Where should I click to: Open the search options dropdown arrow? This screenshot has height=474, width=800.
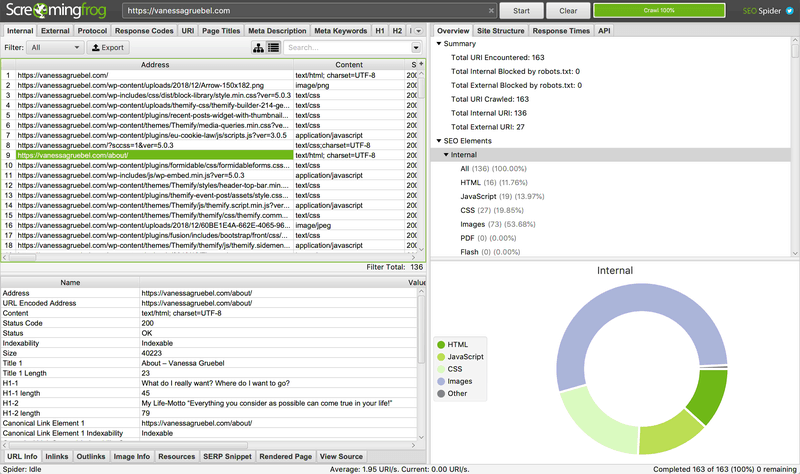point(416,47)
